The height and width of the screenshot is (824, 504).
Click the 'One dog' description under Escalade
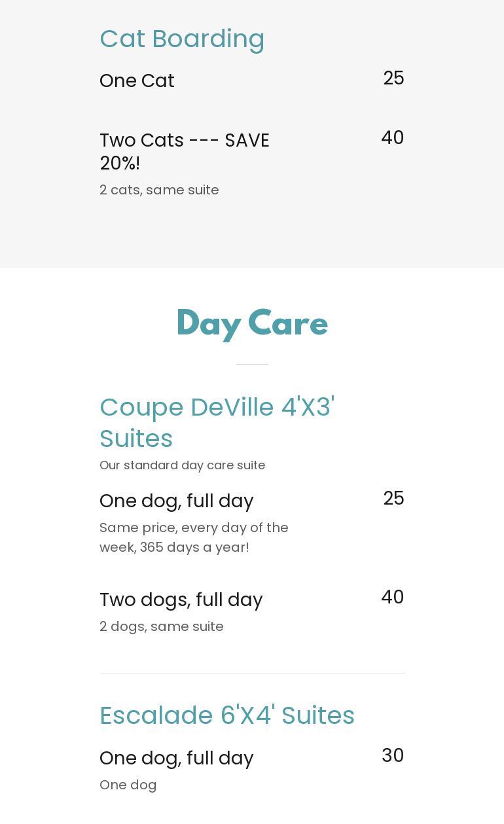128,785
